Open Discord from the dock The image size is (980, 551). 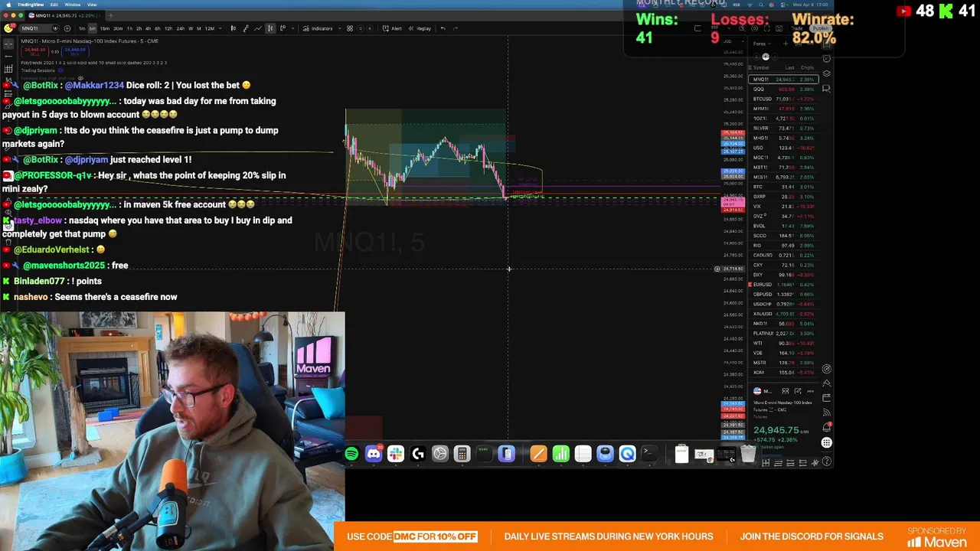pyautogui.click(x=374, y=455)
